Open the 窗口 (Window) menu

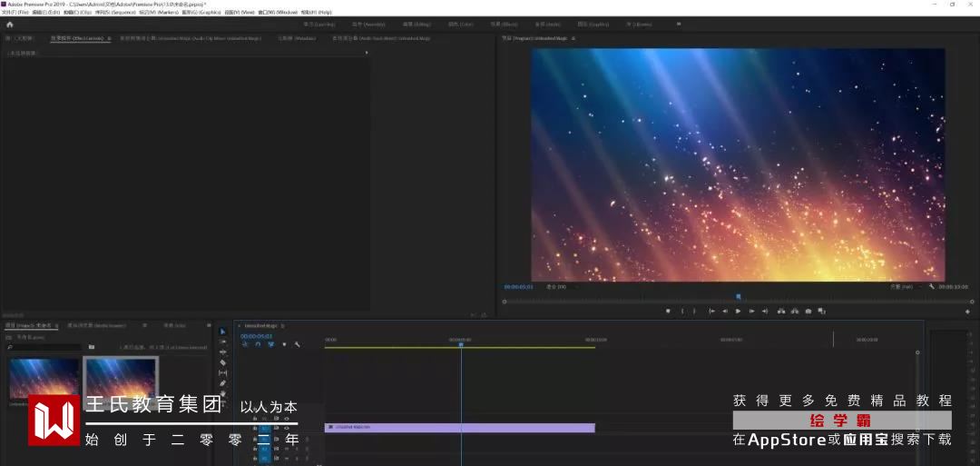(279, 13)
